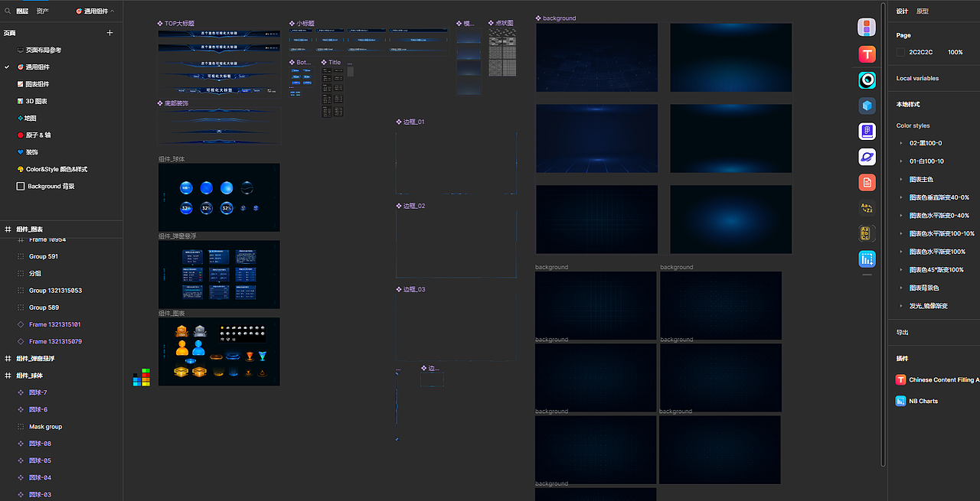The width and height of the screenshot is (980, 501).
Task: Expand the 图表色水平渐变0-40% style group
Action: tap(900, 216)
